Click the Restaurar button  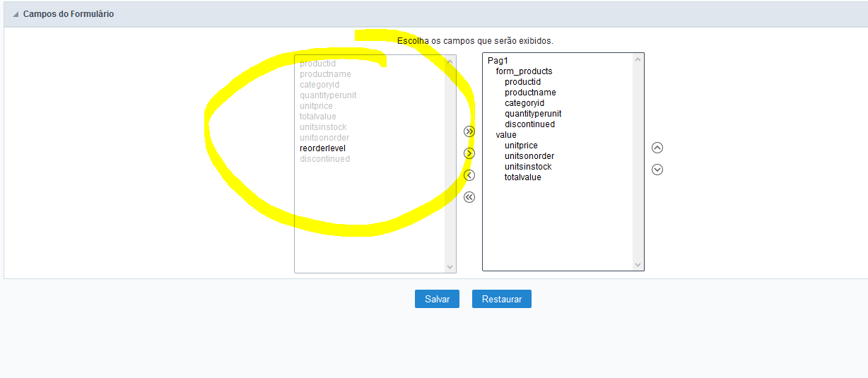pyautogui.click(x=502, y=299)
